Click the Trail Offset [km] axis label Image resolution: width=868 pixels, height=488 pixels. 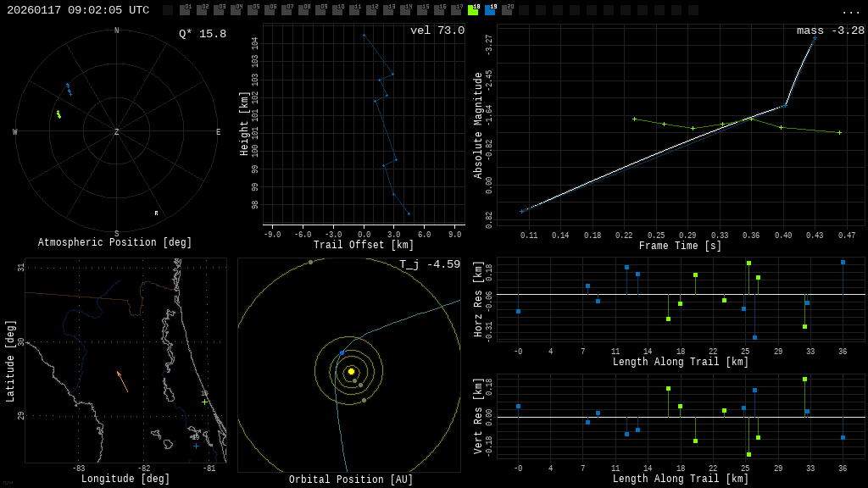point(364,245)
